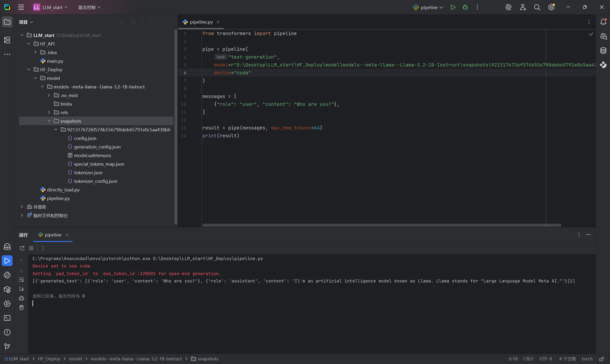Viewport: 610px width, 364px height.
Task: Open the 版本控制 dropdown
Action: 89,7
